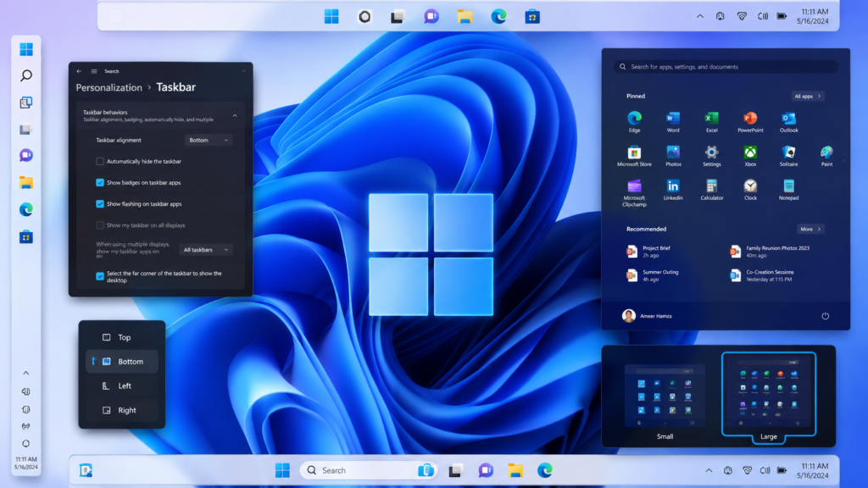Open Microsoft Store on top taskbar
The image size is (868, 488).
click(x=532, y=17)
